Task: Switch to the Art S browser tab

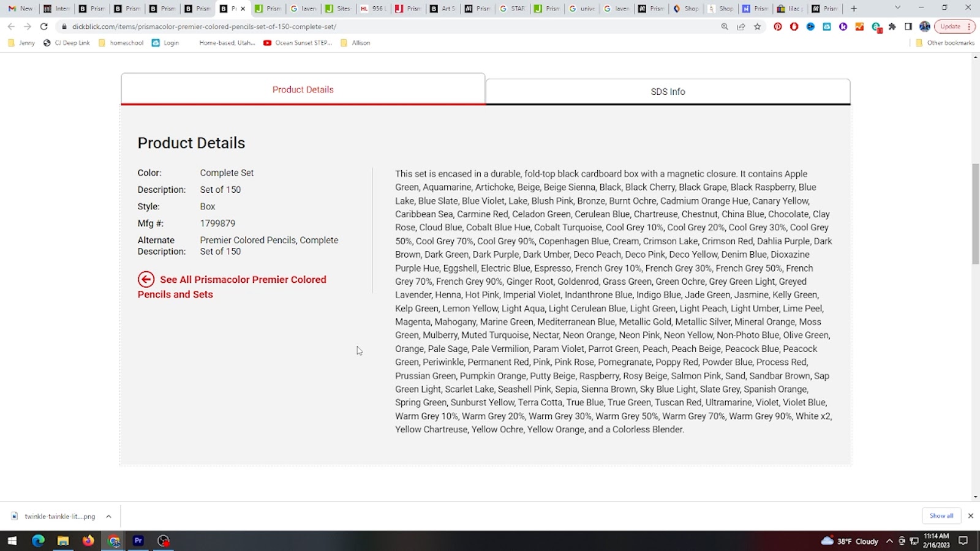Action: pos(443,9)
